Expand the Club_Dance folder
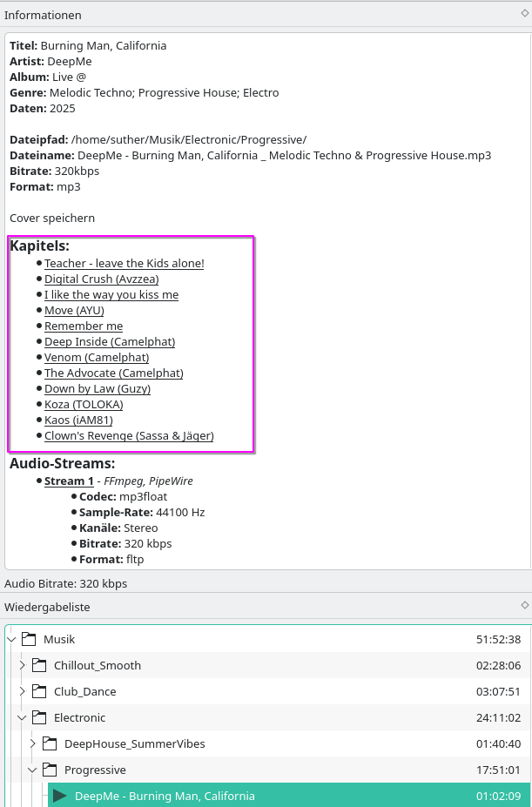Viewport: 532px width, 807px height. (x=22, y=691)
